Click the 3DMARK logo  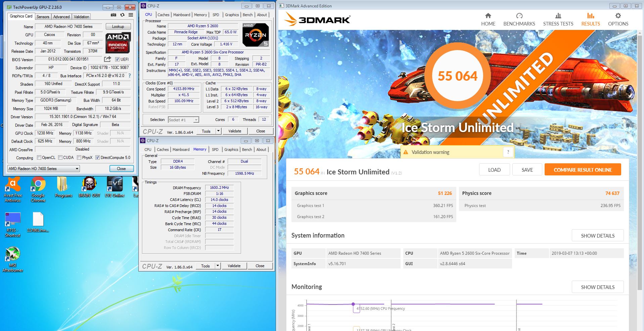(x=318, y=19)
